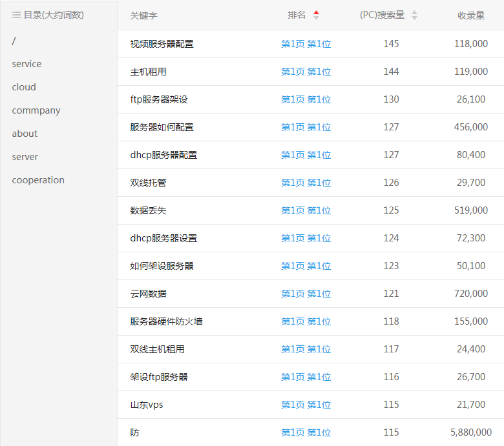This screenshot has height=446, width=504.
Task: Select the server directory
Action: tap(25, 157)
